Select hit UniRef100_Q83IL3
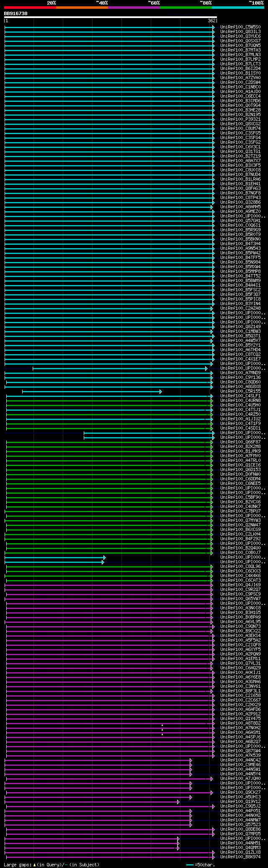This screenshot has width=268, height=868. click(240, 32)
